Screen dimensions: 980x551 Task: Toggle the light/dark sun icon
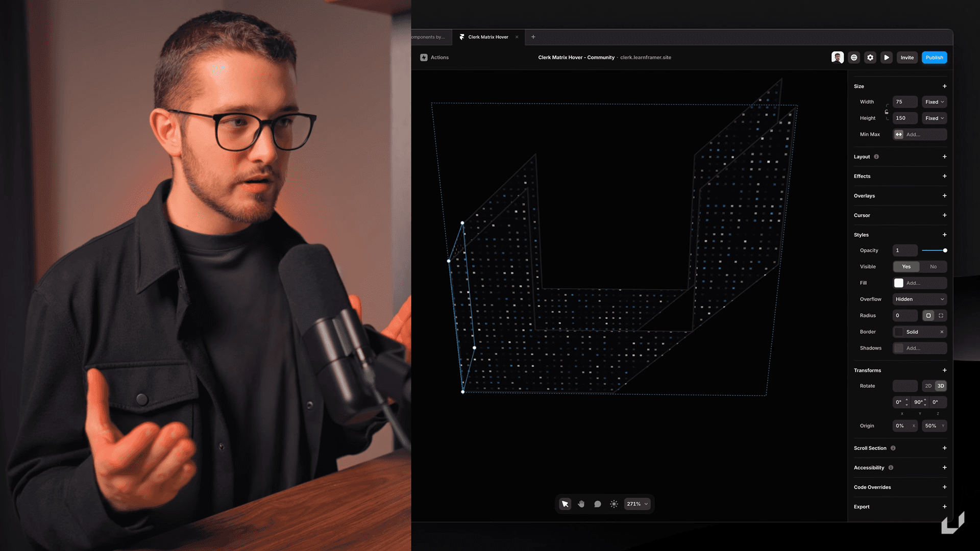point(614,504)
